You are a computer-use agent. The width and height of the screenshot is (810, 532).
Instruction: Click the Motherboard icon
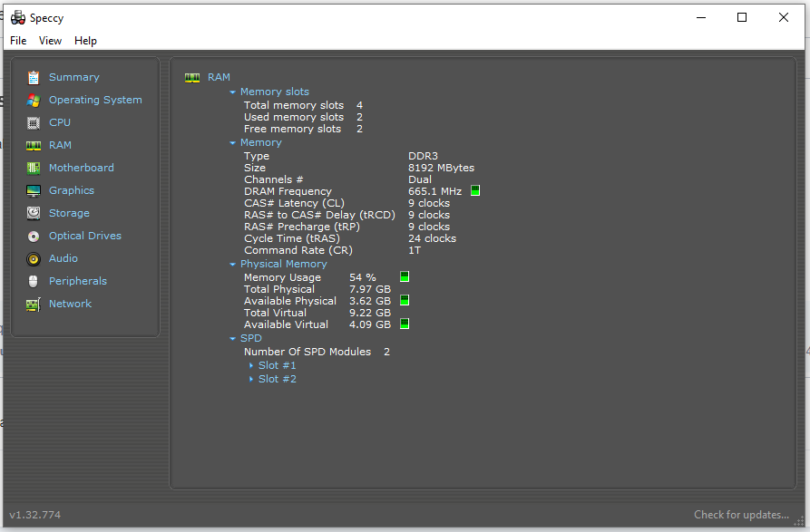(x=34, y=169)
